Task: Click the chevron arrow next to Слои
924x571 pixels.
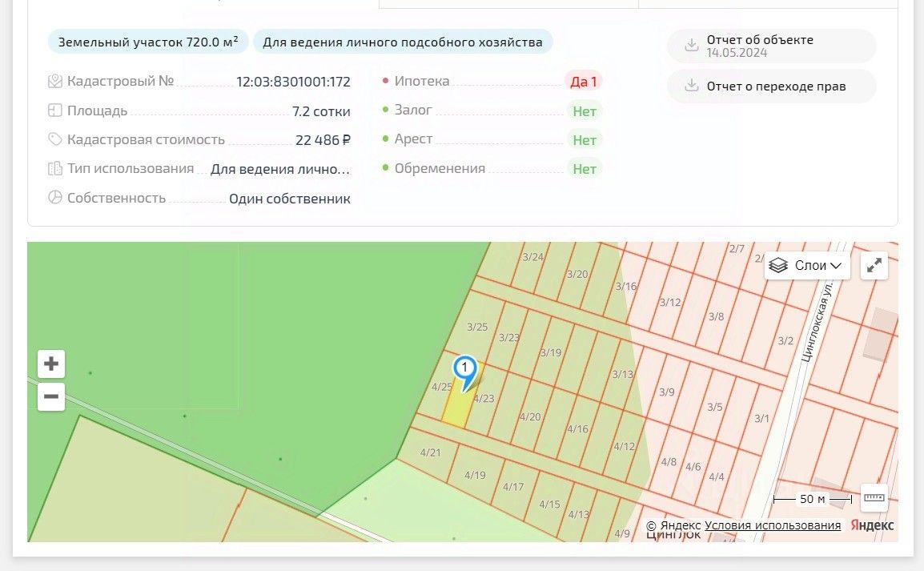Action: [836, 267]
